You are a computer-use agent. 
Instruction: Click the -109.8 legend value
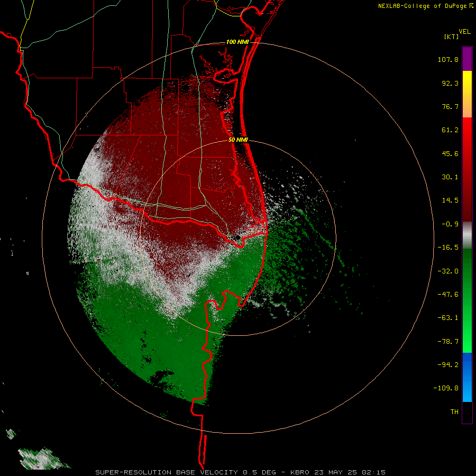pyautogui.click(x=446, y=388)
